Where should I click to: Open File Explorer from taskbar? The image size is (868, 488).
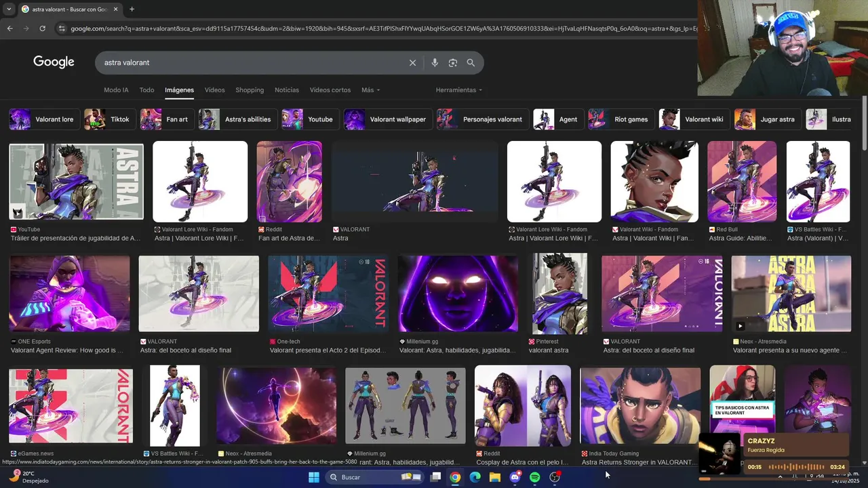(x=495, y=477)
